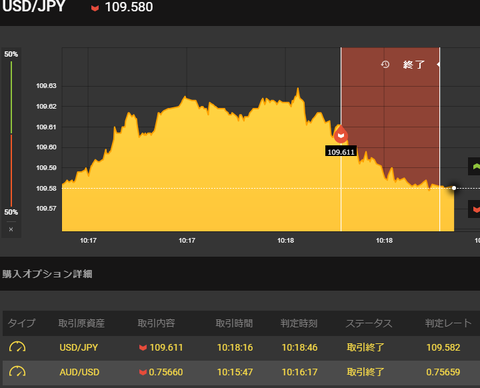Click AUD/USD in the options table
480x388 pixels.
click(79, 372)
